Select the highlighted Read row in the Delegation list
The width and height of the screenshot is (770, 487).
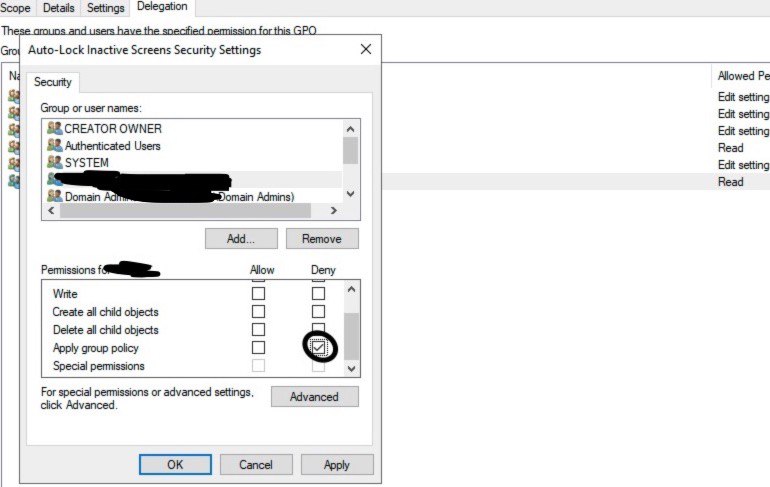576,182
